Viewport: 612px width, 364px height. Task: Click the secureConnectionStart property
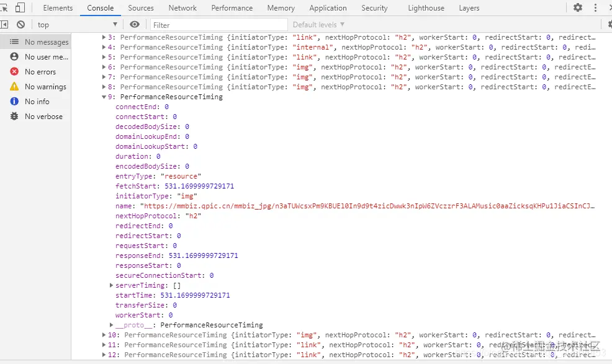click(164, 275)
